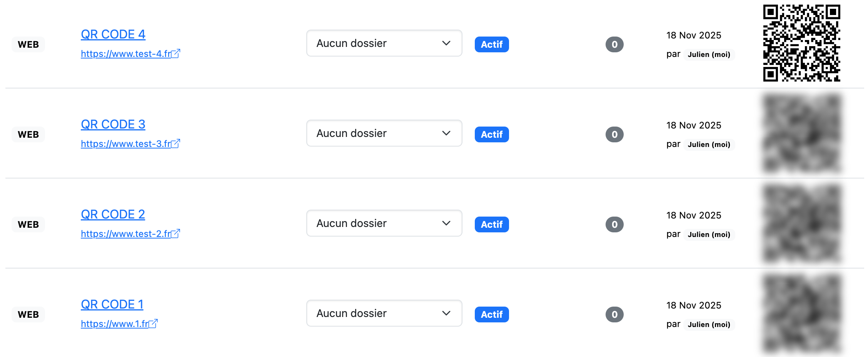Expand folder dropdown for QR CODE 1

coord(384,313)
